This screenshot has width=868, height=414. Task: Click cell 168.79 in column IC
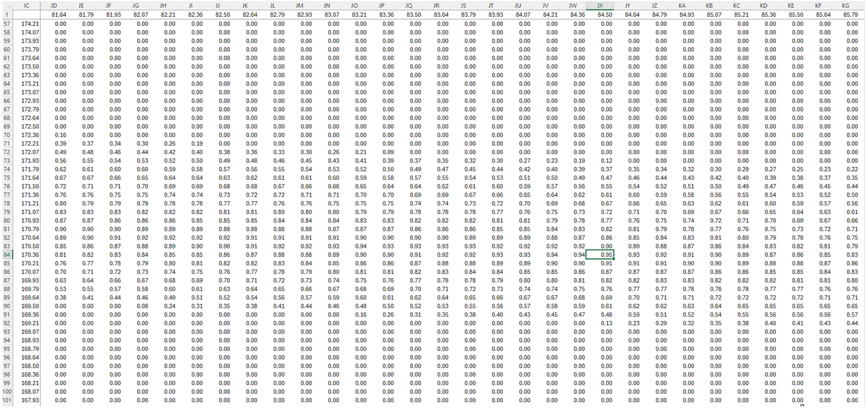[26, 348]
